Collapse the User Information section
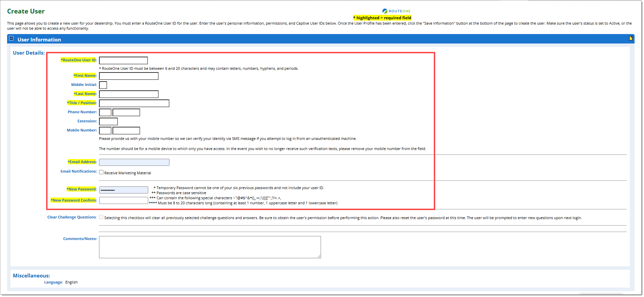This screenshot has width=644, height=297. [x=11, y=38]
